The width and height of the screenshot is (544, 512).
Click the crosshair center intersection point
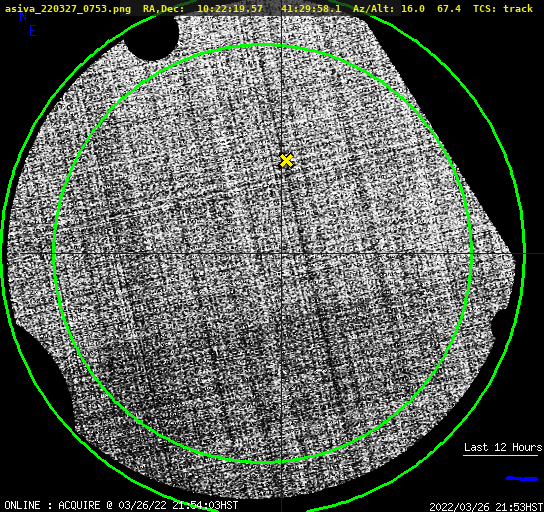coord(281,254)
